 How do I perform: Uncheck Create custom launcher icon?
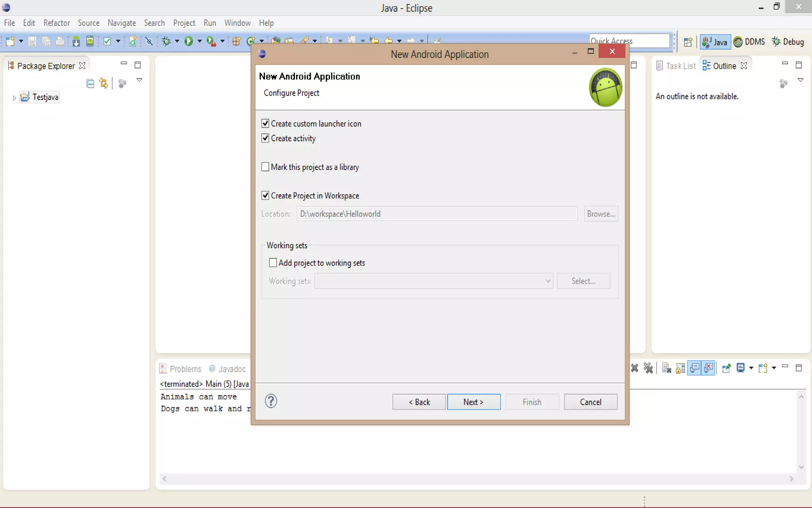point(265,123)
